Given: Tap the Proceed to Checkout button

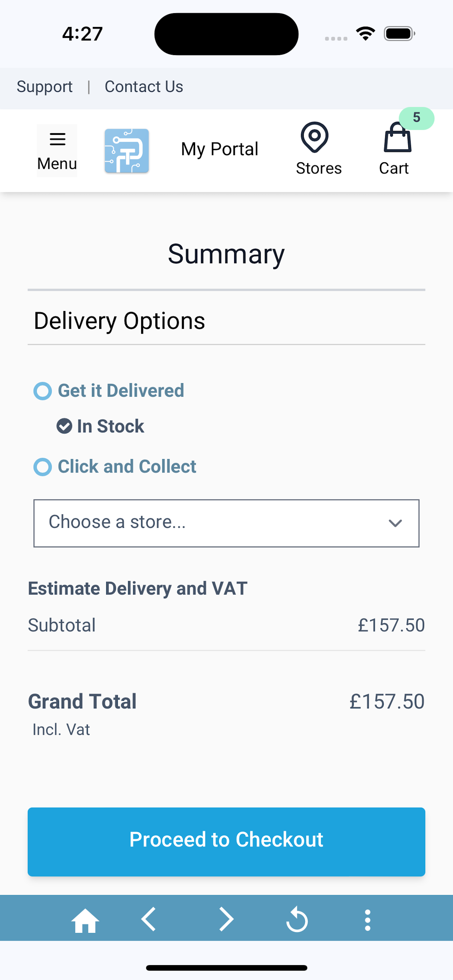Looking at the screenshot, I should 226,842.
